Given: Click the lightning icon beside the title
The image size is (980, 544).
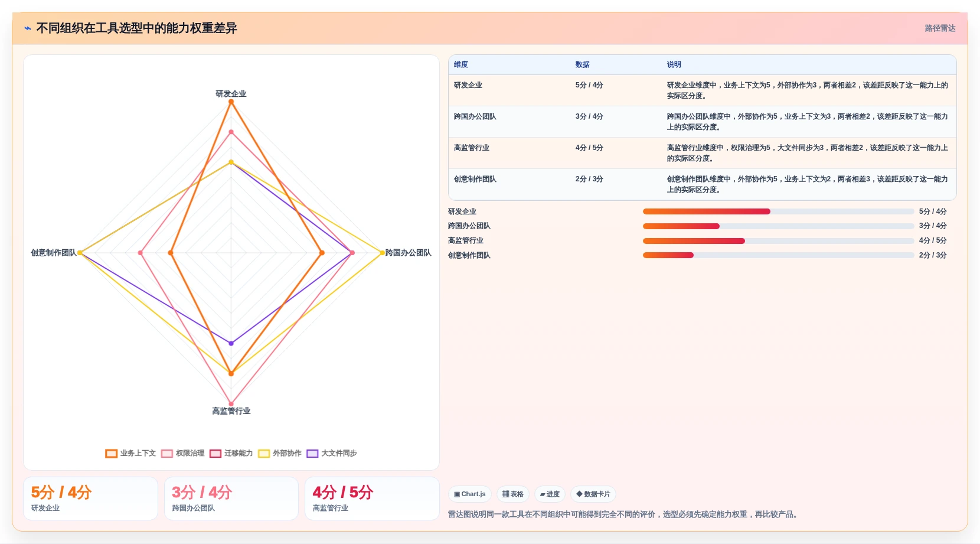Looking at the screenshot, I should coord(28,28).
